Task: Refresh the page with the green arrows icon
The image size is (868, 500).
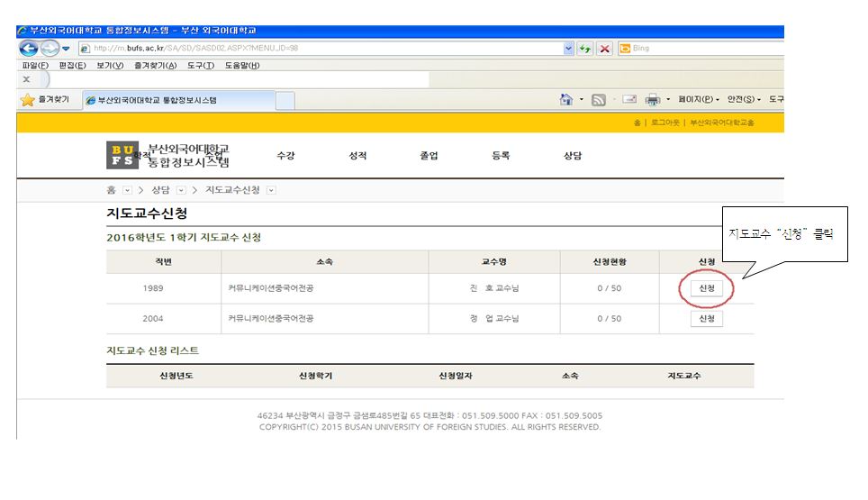Action: [585, 48]
